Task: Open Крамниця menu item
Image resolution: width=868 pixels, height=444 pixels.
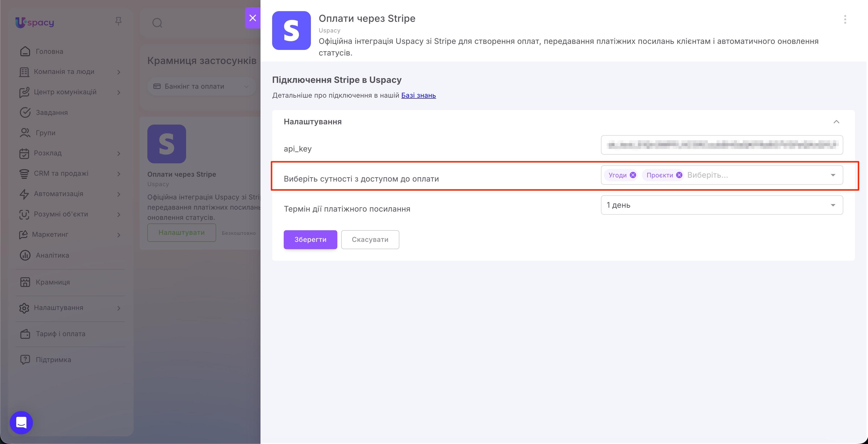Action: point(53,282)
